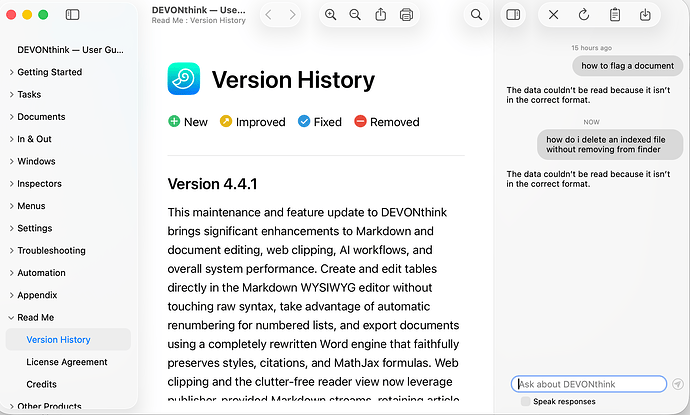Close the chat with the X icon
The height and width of the screenshot is (415, 690).
(x=554, y=15)
